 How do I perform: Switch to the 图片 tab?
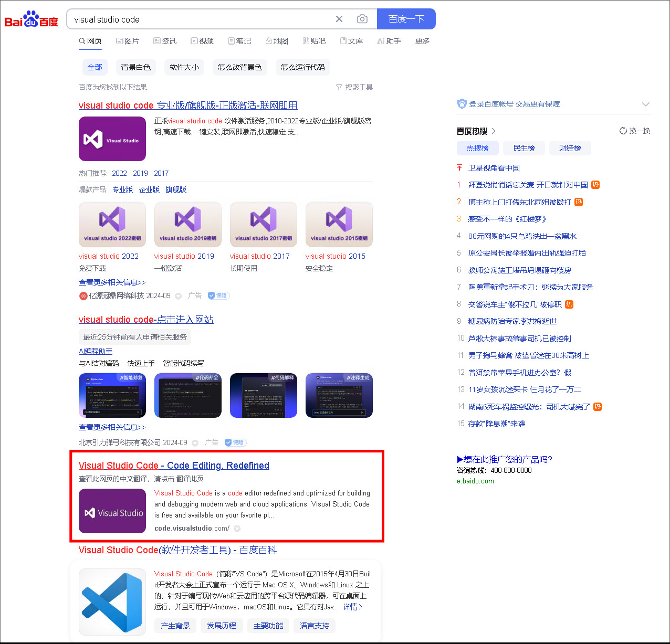[x=128, y=41]
